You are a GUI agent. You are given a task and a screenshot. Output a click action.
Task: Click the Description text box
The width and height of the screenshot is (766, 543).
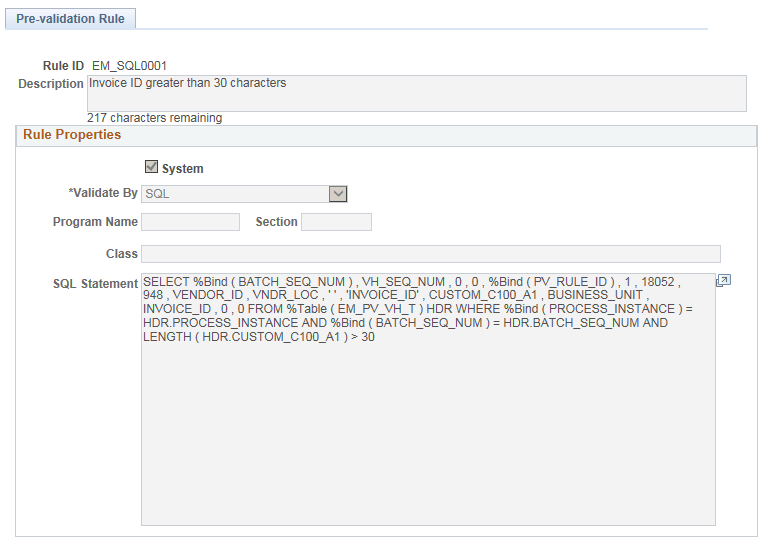417,93
